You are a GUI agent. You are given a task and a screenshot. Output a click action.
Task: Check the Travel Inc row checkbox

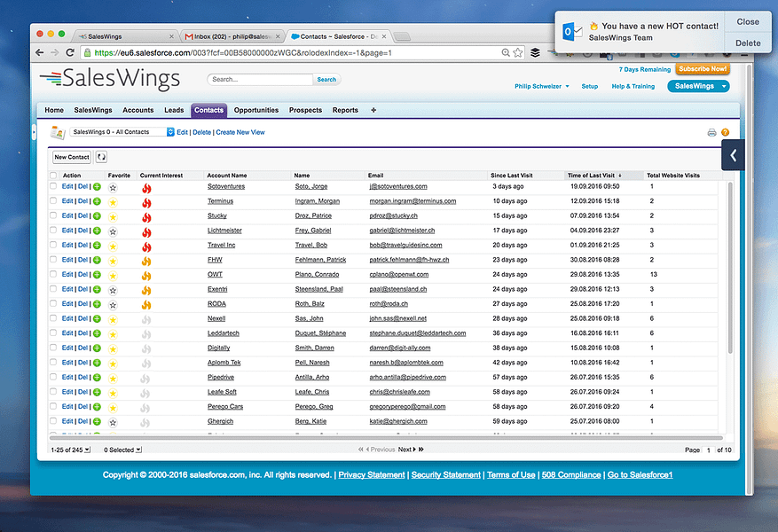[53, 245]
